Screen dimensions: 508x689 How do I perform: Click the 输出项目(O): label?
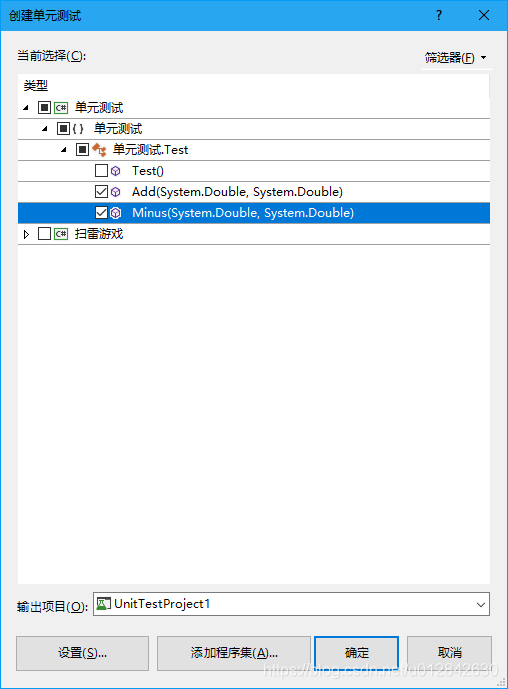point(52,607)
